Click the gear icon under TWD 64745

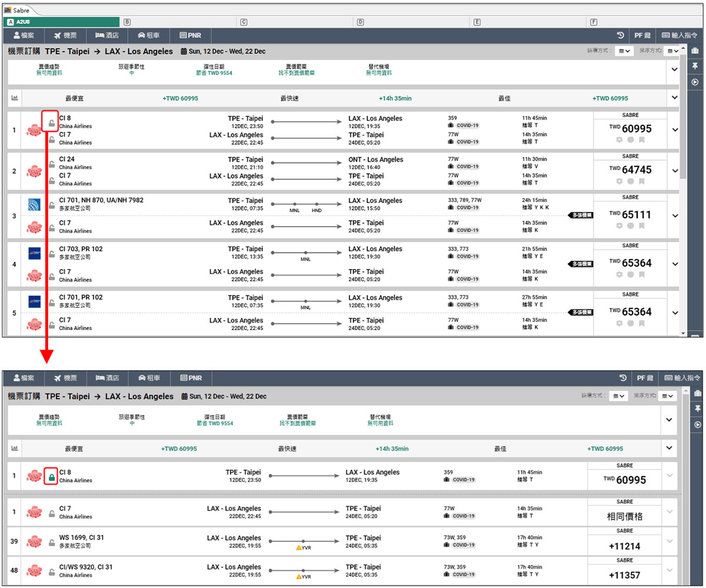[619, 181]
